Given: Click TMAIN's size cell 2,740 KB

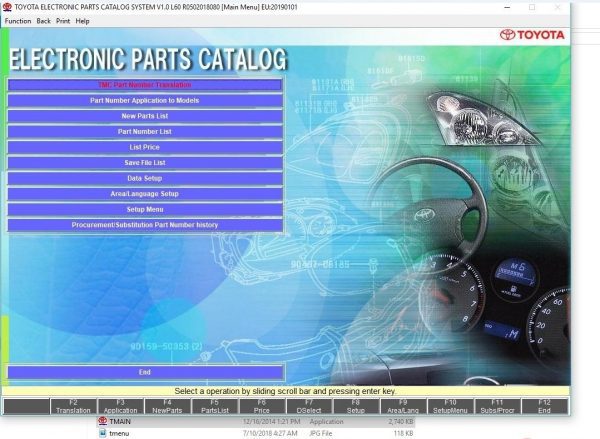Looking at the screenshot, I should 401,421.
